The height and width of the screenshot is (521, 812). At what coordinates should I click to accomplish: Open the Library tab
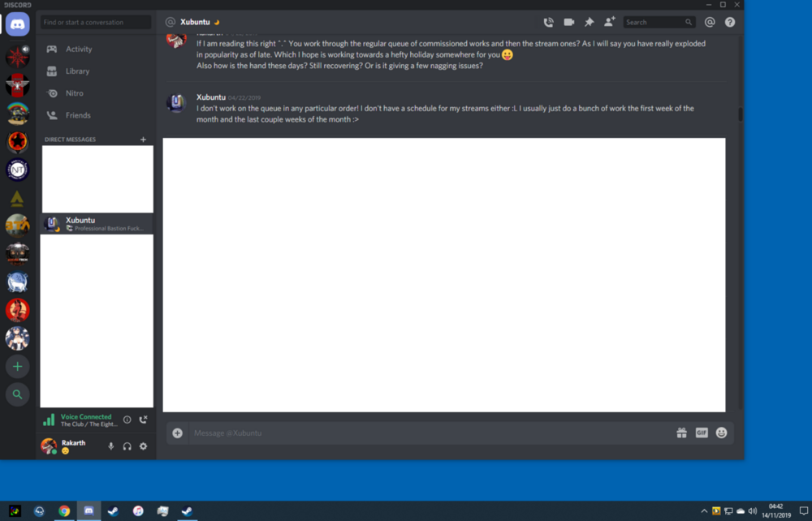[x=97, y=71]
